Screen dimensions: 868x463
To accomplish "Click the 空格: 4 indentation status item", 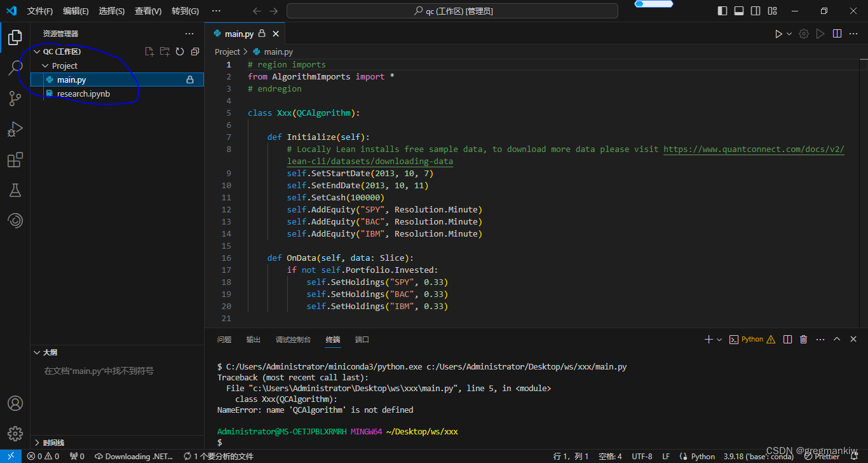I will pyautogui.click(x=610, y=456).
